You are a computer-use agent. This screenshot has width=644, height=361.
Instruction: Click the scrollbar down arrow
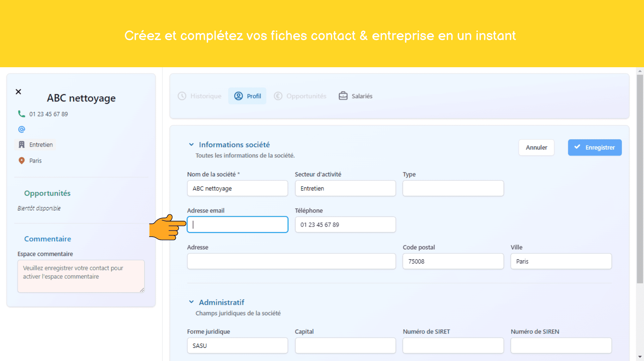click(x=640, y=357)
